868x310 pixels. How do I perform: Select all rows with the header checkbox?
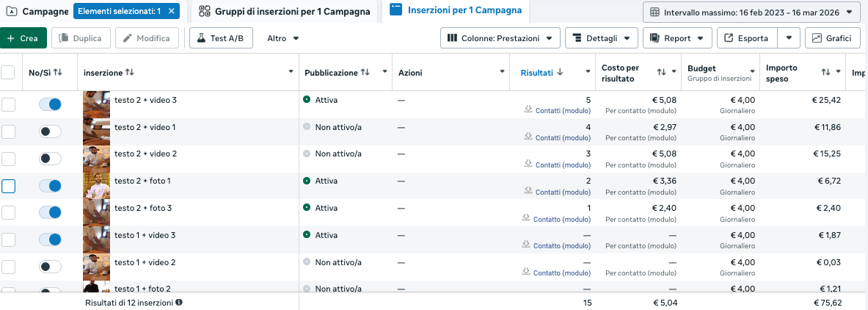[8, 72]
